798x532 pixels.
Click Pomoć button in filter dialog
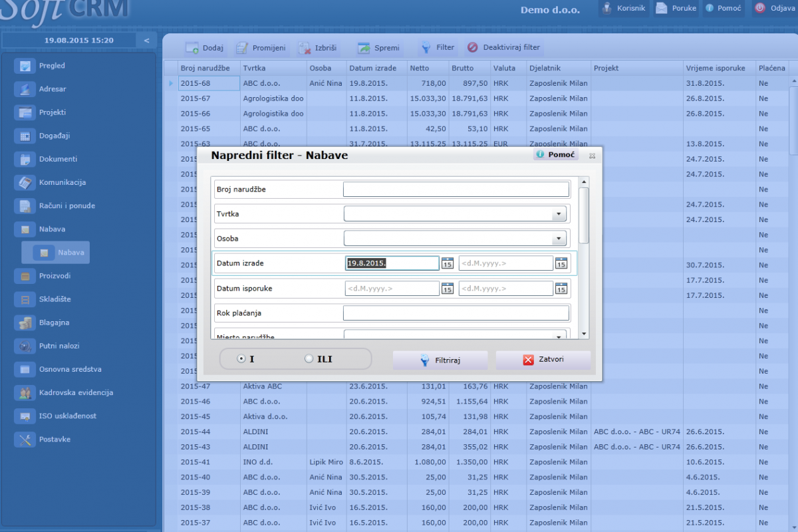point(556,154)
